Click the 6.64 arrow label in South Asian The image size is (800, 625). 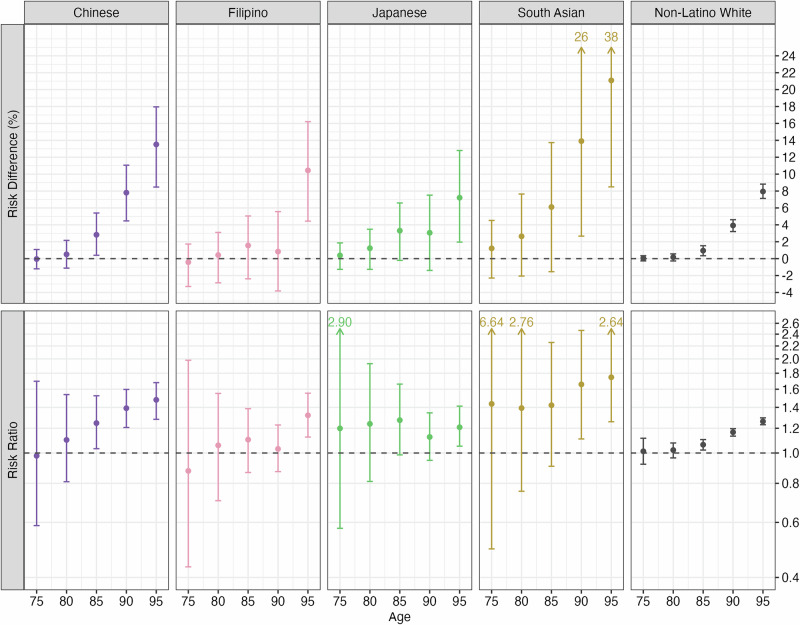coord(492,322)
